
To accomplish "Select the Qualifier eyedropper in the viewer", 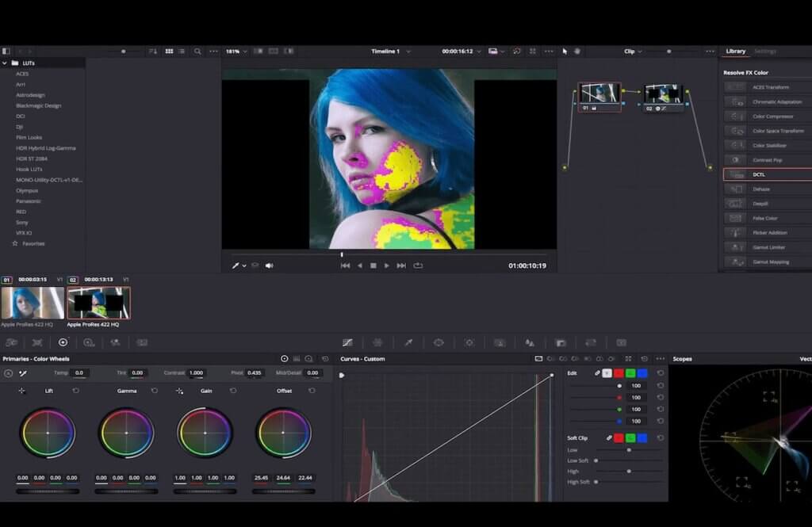I will [x=236, y=265].
